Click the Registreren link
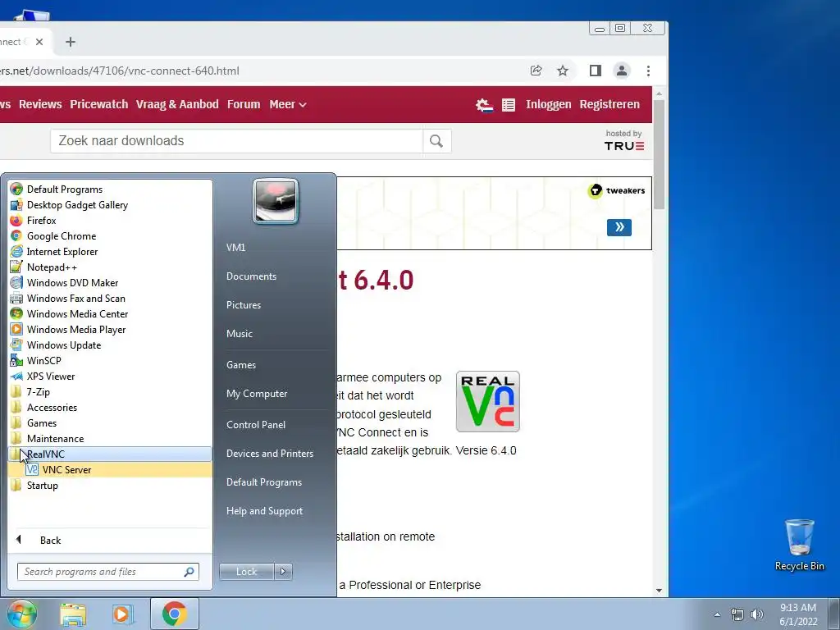Viewport: 840px width, 630px height. pyautogui.click(x=609, y=104)
